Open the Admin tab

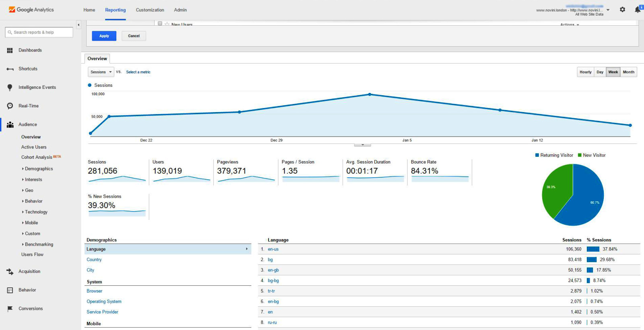[x=180, y=10]
